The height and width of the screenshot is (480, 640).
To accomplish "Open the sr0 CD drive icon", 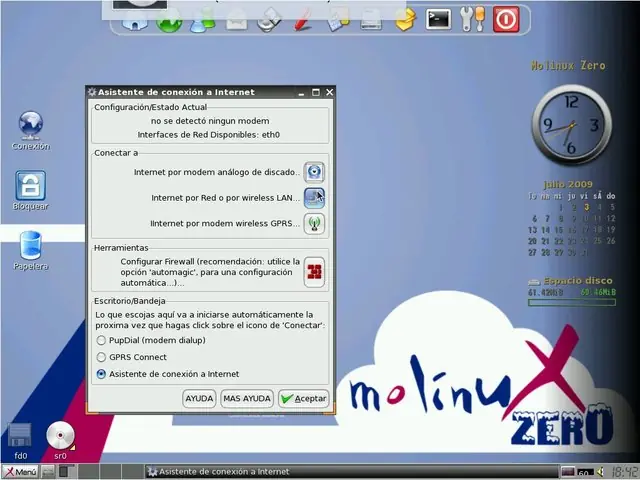I will click(60, 441).
